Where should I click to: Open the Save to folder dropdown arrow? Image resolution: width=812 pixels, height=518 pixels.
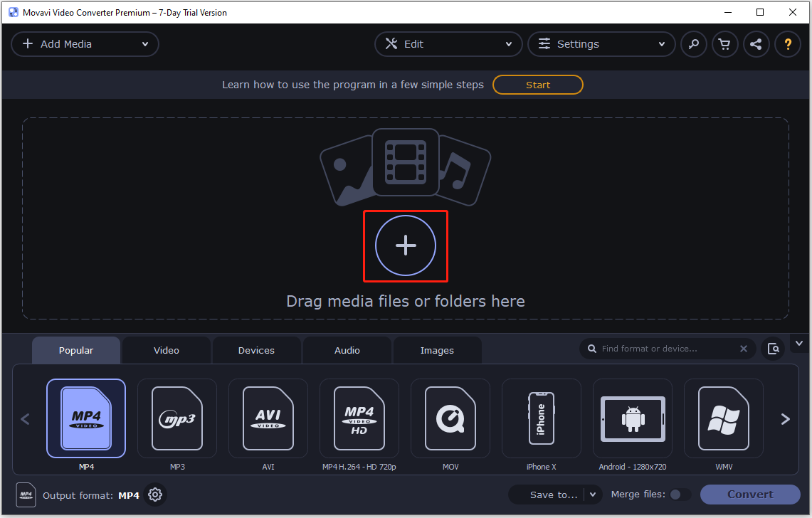[x=593, y=495]
